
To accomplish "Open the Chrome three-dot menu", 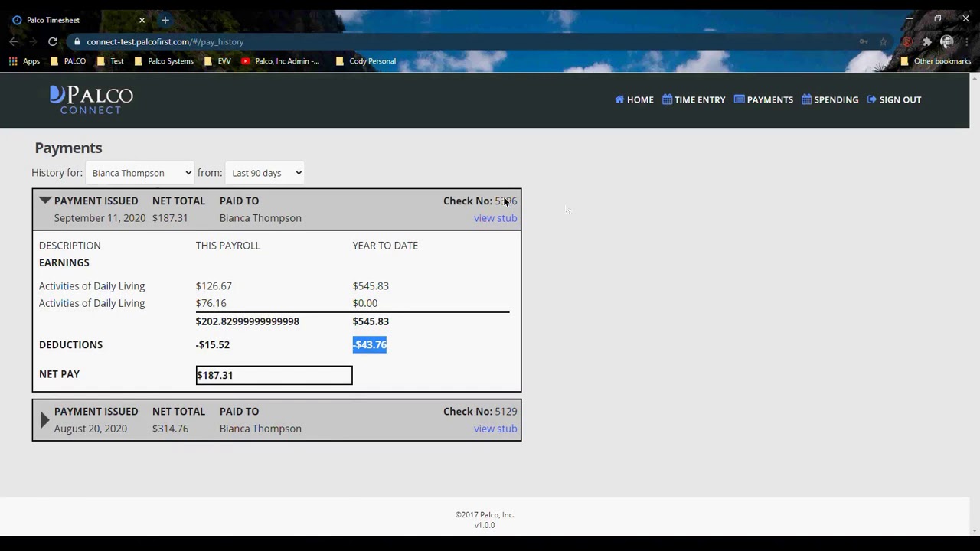I will [967, 41].
